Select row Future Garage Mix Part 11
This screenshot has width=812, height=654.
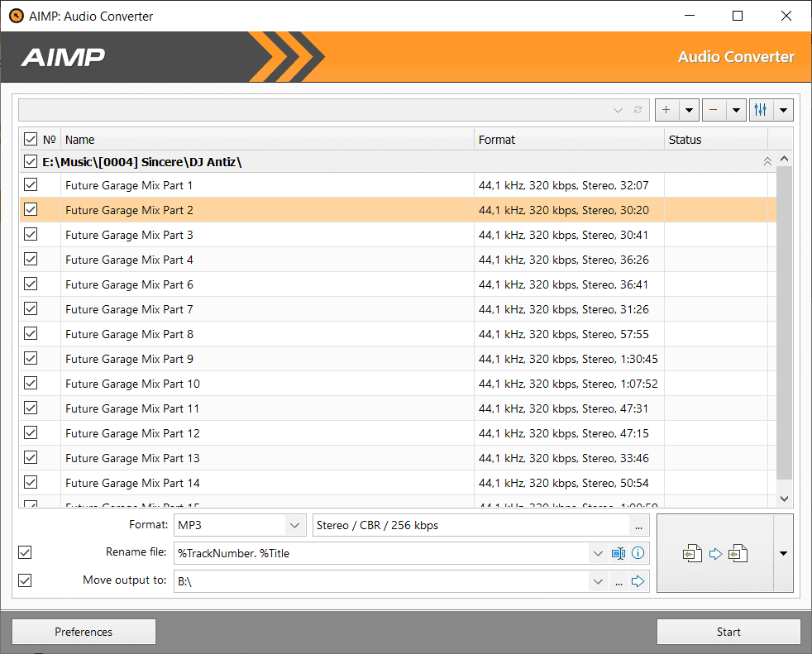(x=398, y=408)
